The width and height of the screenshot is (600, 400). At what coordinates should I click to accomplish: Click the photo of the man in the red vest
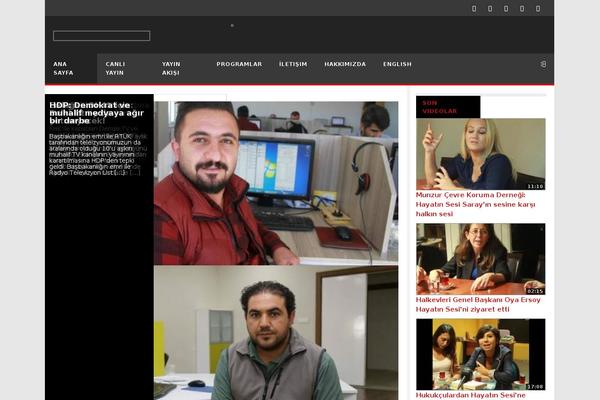(276, 183)
